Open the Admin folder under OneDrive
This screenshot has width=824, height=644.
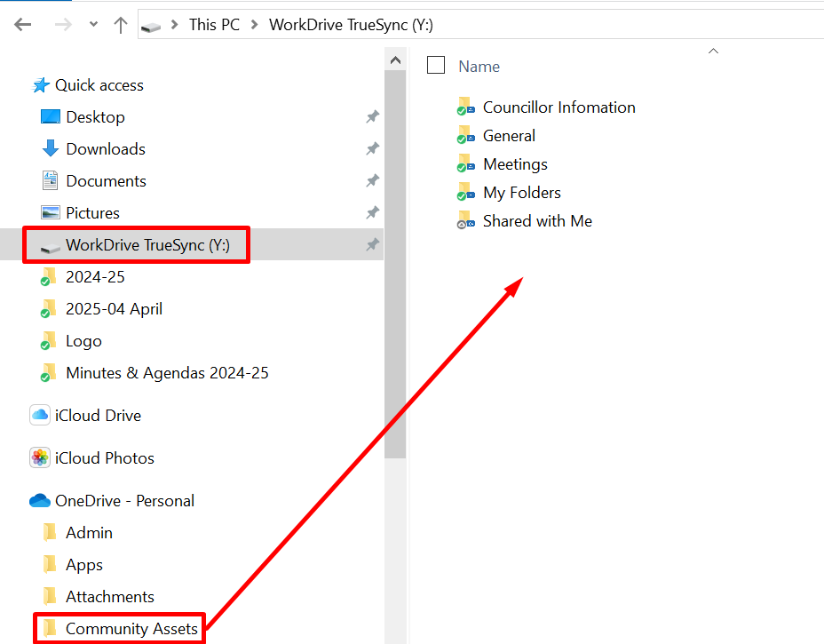(x=89, y=533)
